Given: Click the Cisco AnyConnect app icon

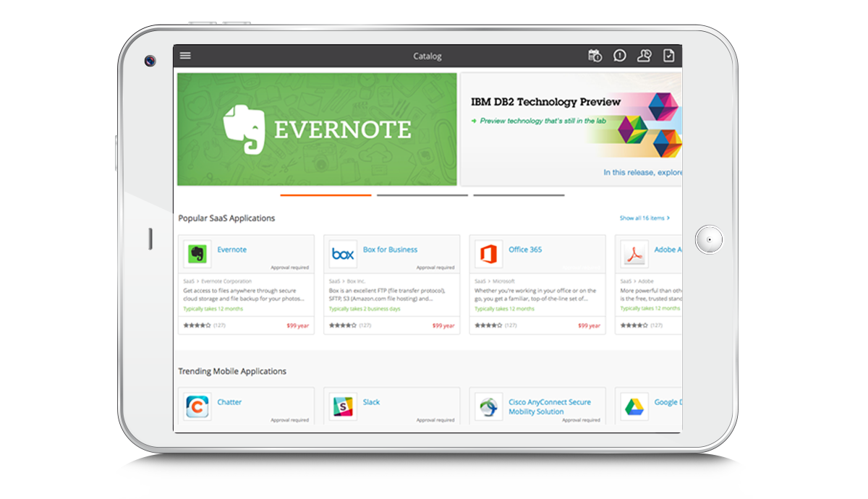Looking at the screenshot, I should click(x=489, y=406).
